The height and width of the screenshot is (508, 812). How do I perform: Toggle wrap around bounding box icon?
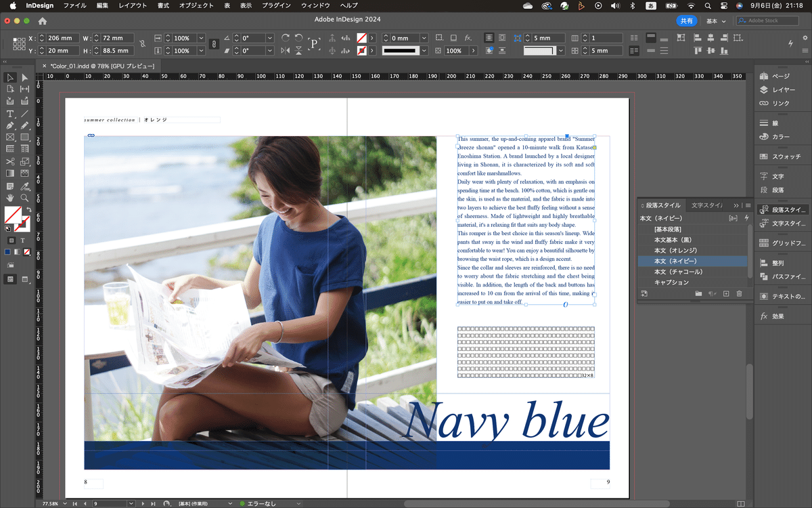501,38
